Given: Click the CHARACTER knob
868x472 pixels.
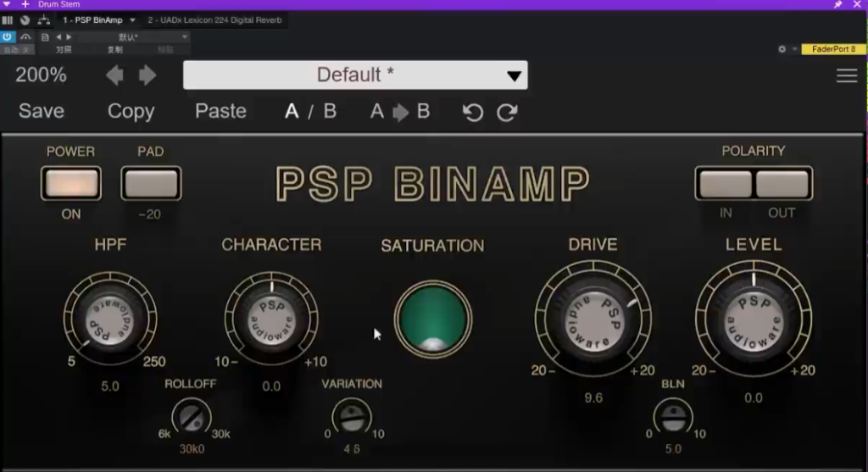Looking at the screenshot, I should click(x=271, y=319).
